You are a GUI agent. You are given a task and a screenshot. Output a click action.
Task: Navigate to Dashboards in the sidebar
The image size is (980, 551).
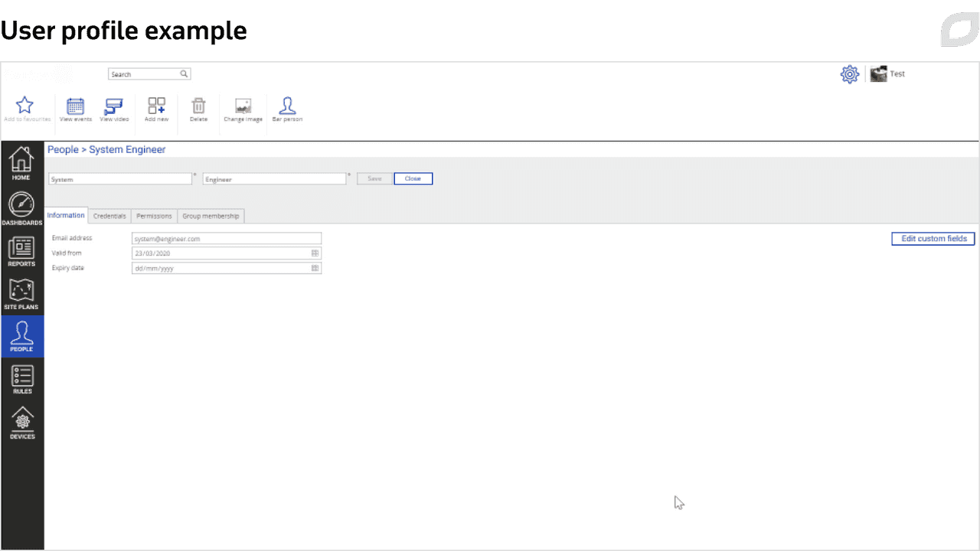21,208
